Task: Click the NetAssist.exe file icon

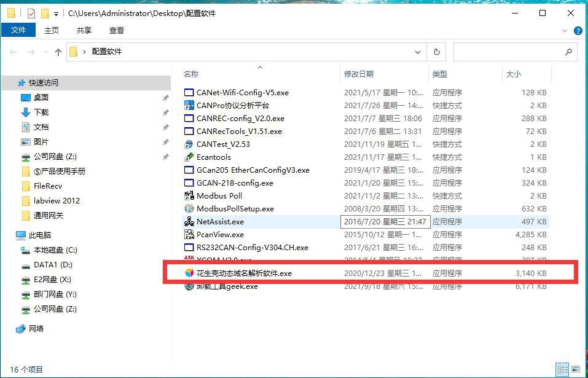Action: click(x=189, y=222)
